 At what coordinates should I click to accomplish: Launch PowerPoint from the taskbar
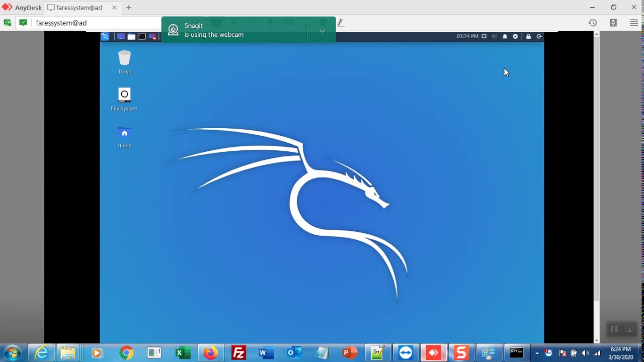(x=350, y=353)
